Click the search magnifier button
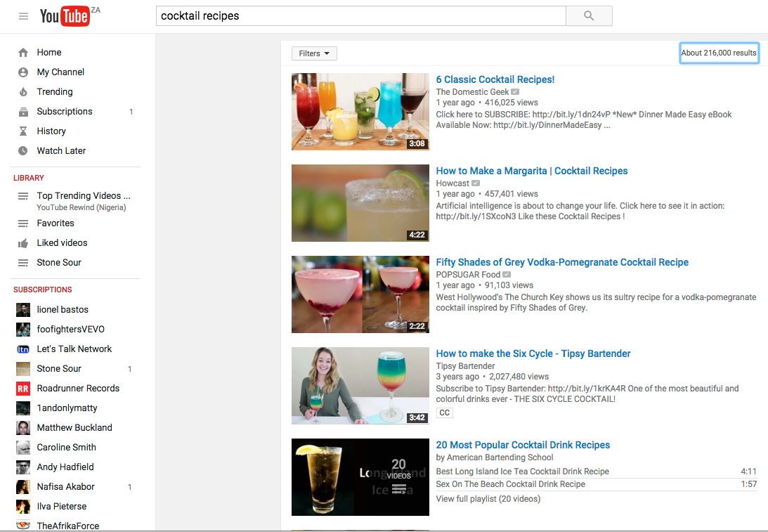Viewport: 768px width, 532px height. click(x=589, y=15)
